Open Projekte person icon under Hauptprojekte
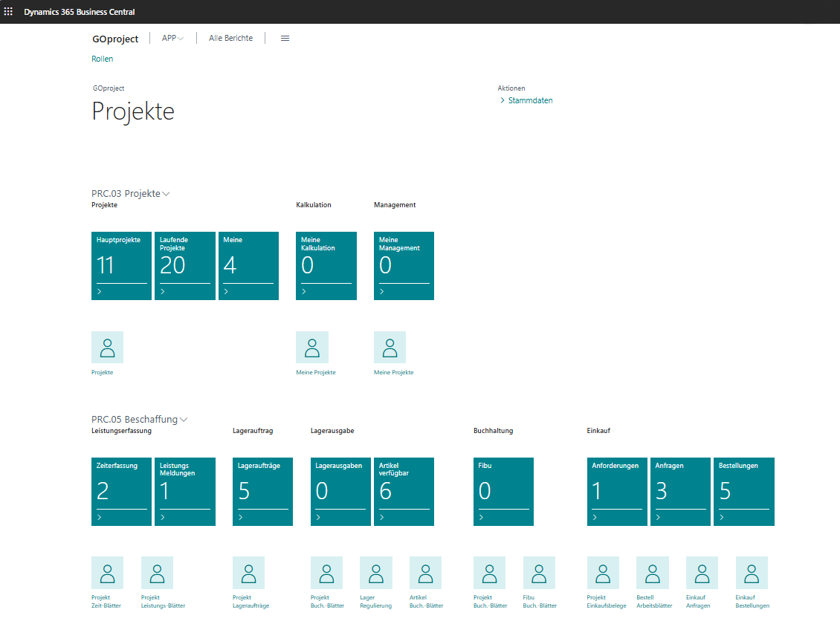Image resolution: width=840 pixels, height=621 pixels. (107, 348)
